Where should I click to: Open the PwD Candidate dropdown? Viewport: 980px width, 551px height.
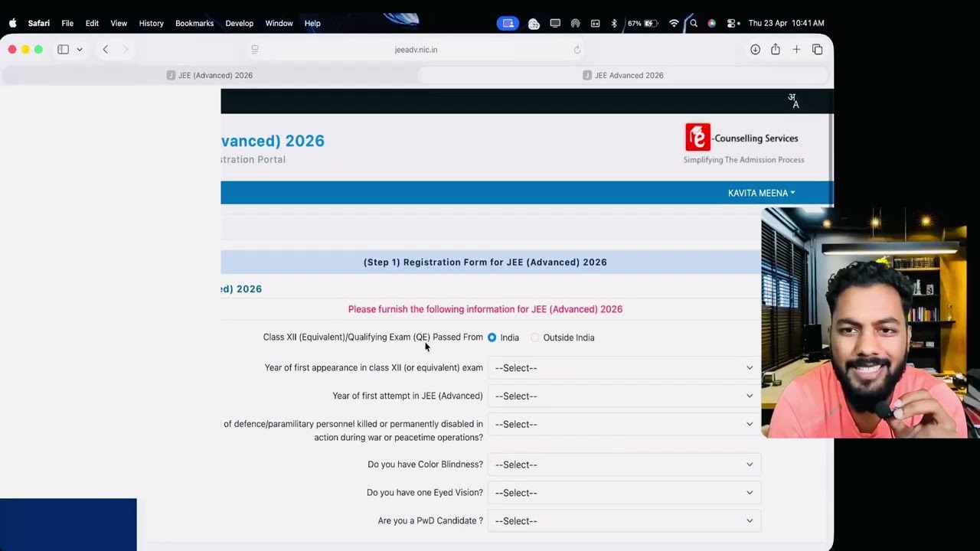coord(624,521)
